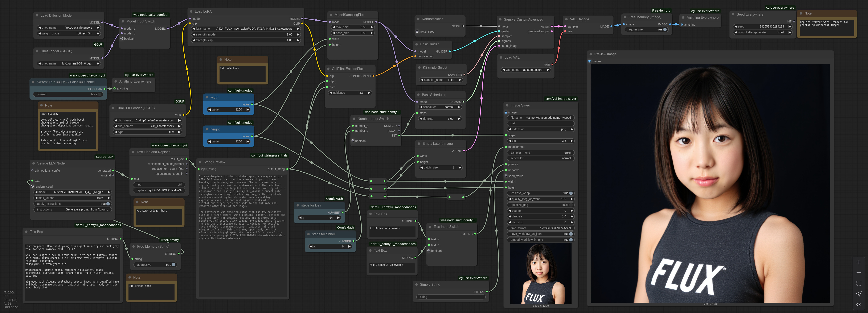Collapse the Image Saver node using its dot

tap(507, 105)
